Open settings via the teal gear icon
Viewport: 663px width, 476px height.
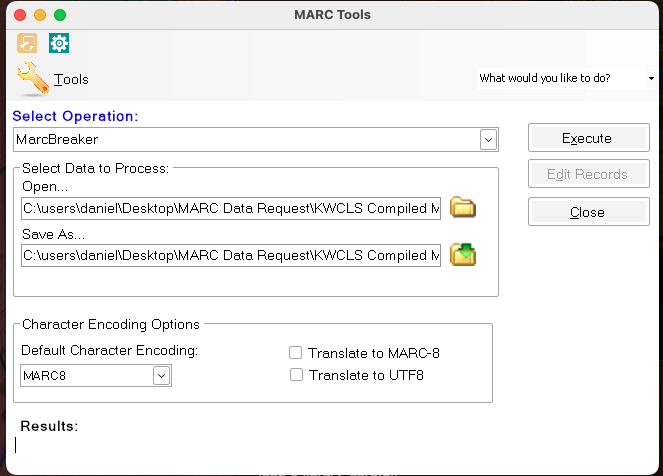(x=59, y=43)
